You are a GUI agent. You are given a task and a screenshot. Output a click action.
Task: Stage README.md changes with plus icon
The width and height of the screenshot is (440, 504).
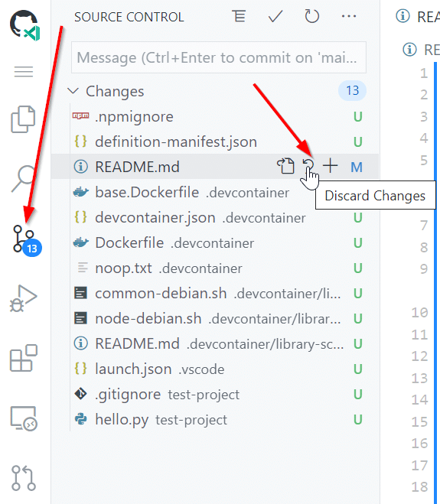point(331,167)
